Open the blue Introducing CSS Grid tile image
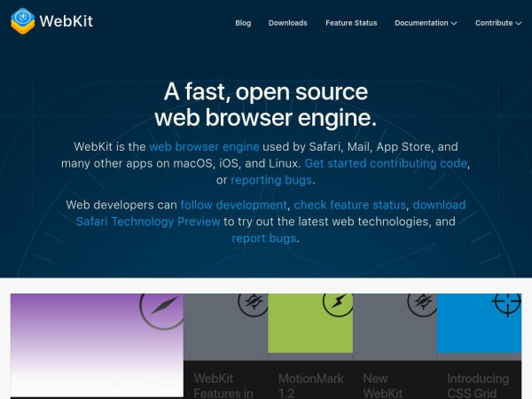Viewport: 532px width, 399px height. [x=479, y=323]
